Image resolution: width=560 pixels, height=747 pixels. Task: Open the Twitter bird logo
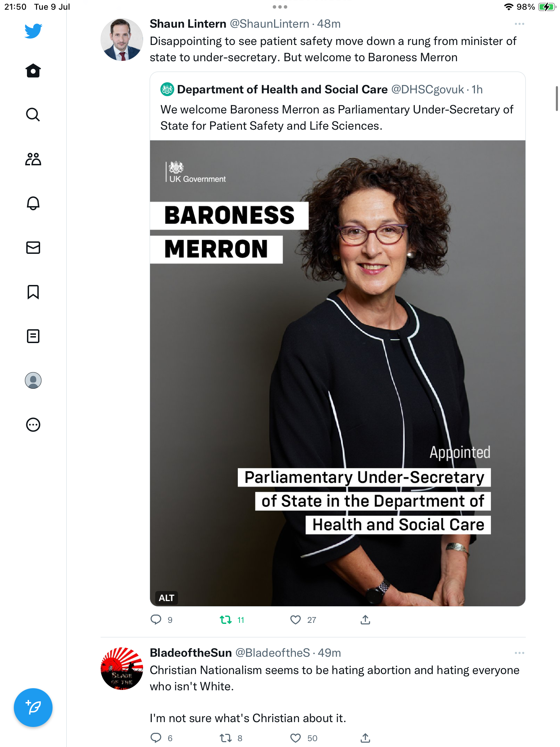(33, 31)
